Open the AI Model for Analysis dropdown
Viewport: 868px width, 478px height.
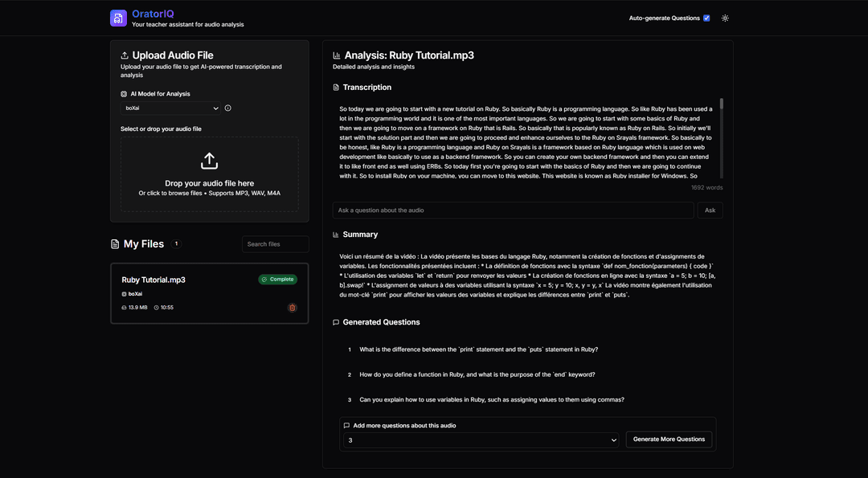(x=170, y=108)
